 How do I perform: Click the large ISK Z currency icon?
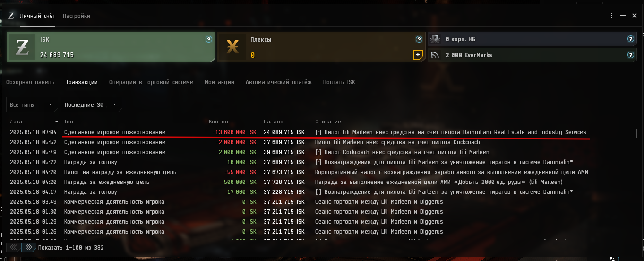pos(22,47)
